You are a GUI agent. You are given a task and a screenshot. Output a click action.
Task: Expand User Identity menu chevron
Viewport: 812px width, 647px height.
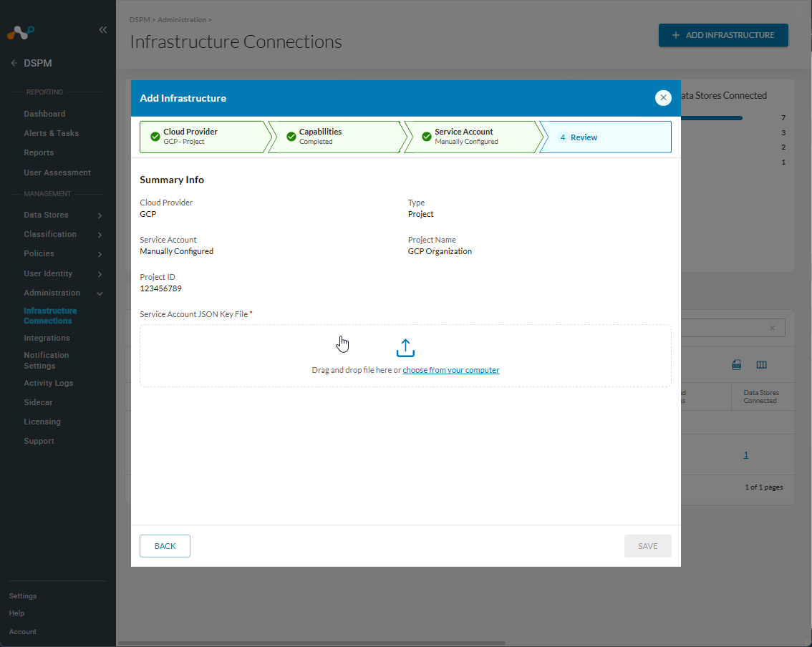(x=100, y=274)
